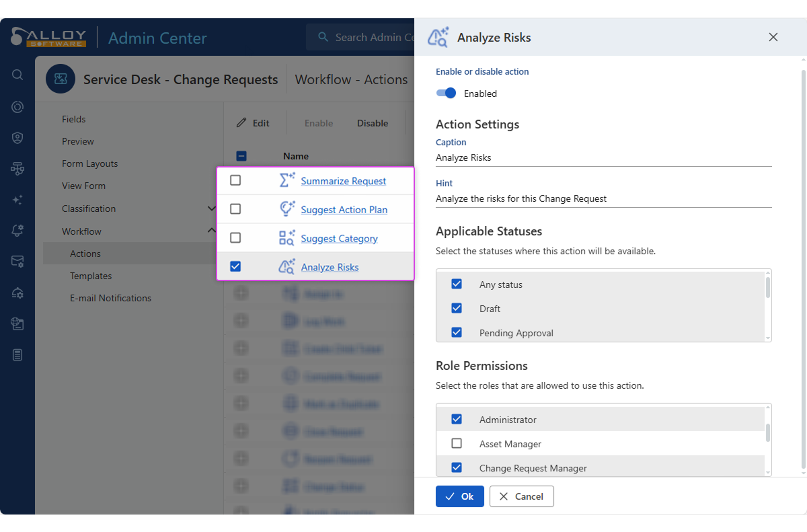Click the Summarize Request sigma icon
The width and height of the screenshot is (807, 532).
coord(287,180)
